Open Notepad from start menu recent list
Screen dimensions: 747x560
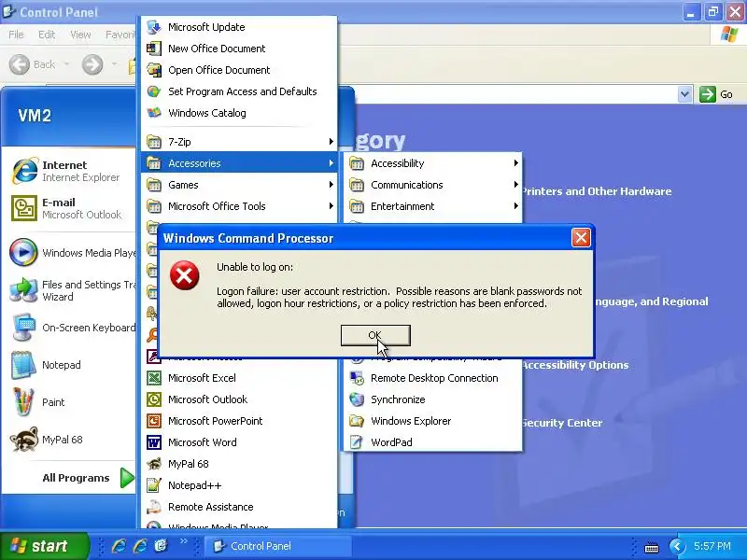(69, 365)
